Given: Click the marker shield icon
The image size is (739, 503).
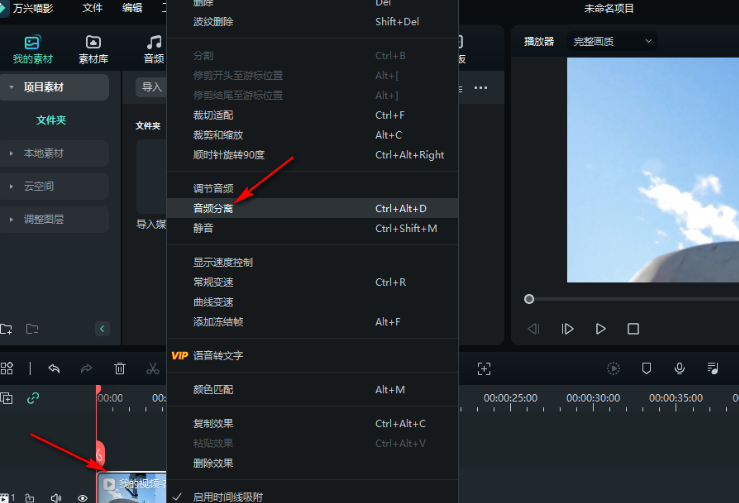Looking at the screenshot, I should [x=647, y=368].
